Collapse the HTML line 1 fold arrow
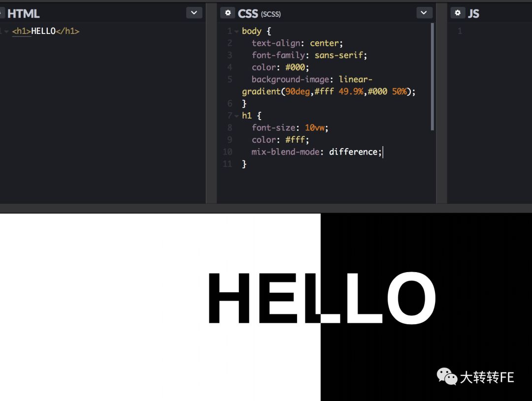This screenshot has width=532, height=401. pos(6,31)
